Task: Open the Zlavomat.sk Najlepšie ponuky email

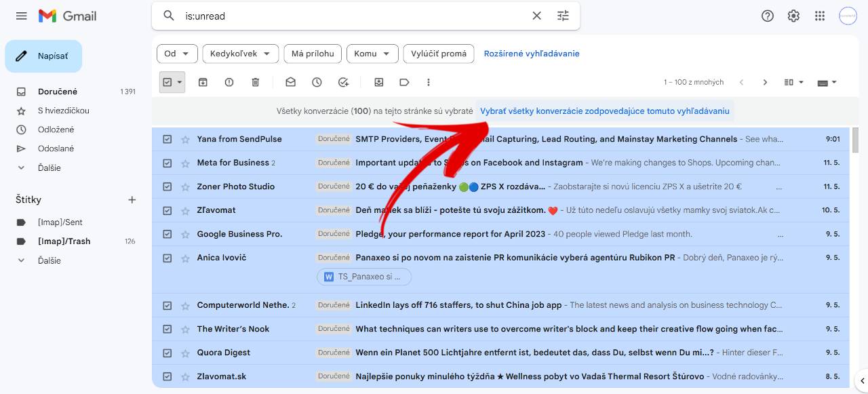Action: pyautogui.click(x=500, y=376)
